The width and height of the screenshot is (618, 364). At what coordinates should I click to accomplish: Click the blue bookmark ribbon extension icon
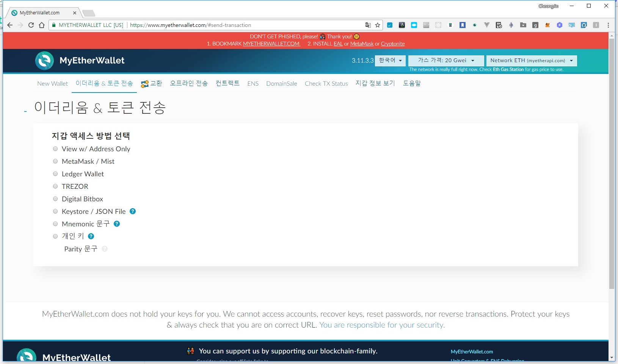click(463, 25)
